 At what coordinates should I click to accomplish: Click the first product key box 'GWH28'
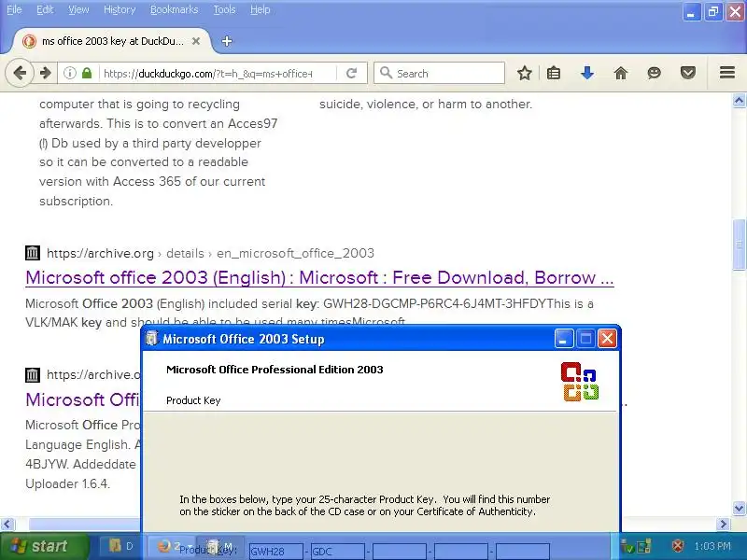pyautogui.click(x=275, y=552)
